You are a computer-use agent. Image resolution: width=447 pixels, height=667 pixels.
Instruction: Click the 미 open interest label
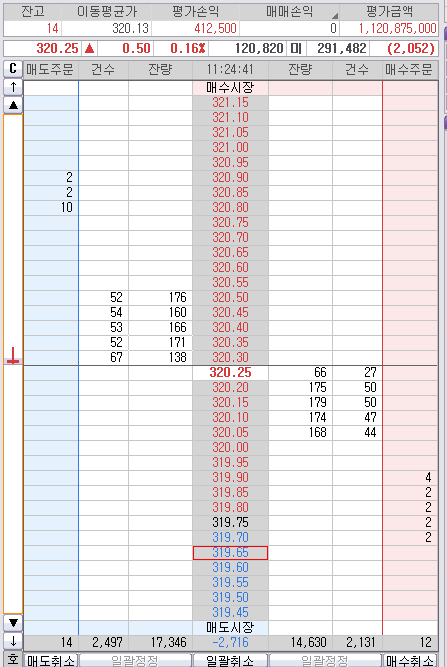[x=296, y=48]
